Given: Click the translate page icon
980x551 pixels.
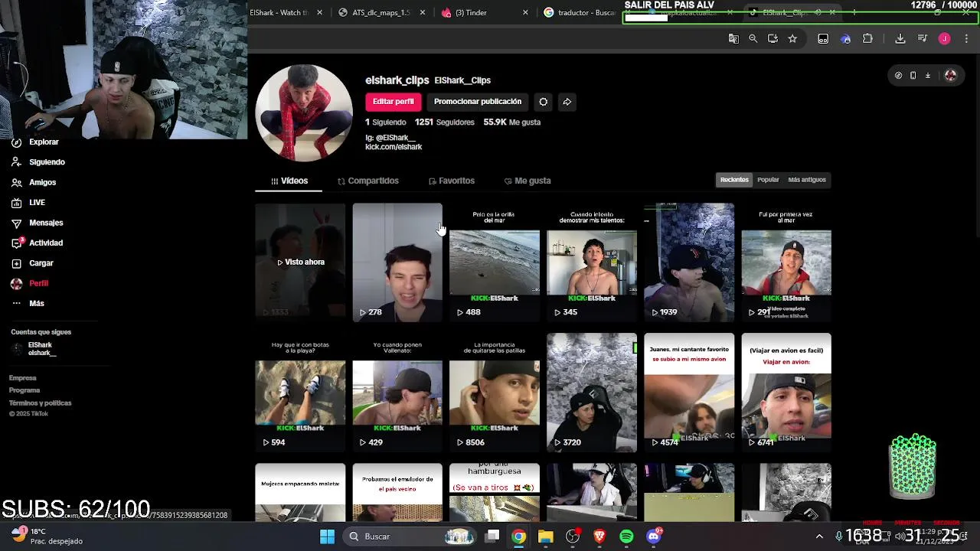Looking at the screenshot, I should click(x=733, y=38).
